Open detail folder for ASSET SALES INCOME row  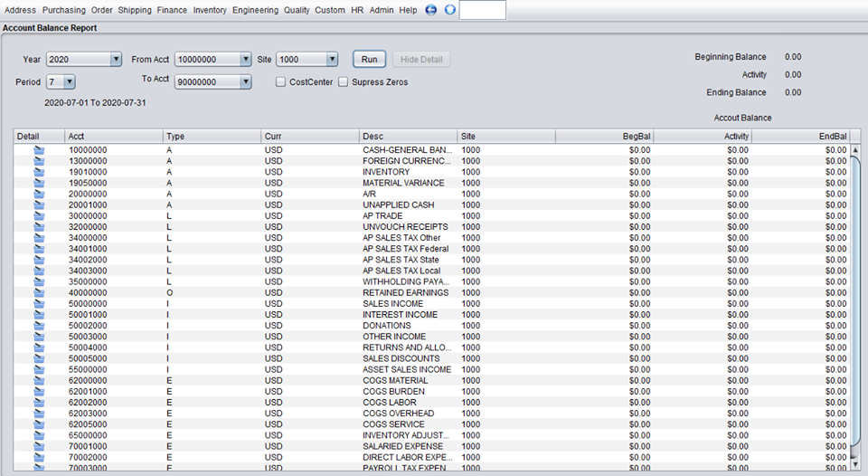(39, 369)
